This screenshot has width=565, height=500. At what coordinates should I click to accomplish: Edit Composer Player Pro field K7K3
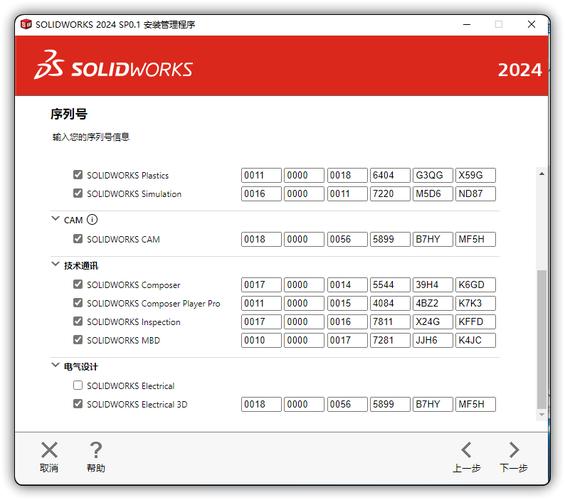[475, 303]
